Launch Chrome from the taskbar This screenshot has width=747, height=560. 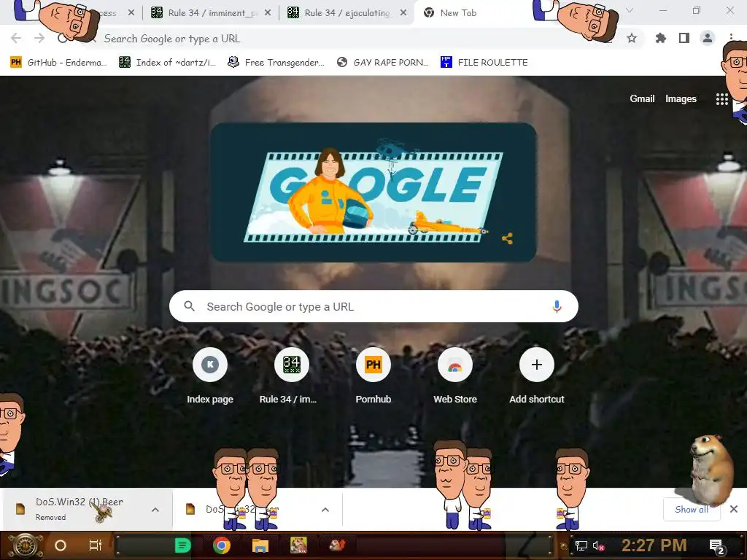point(222,545)
